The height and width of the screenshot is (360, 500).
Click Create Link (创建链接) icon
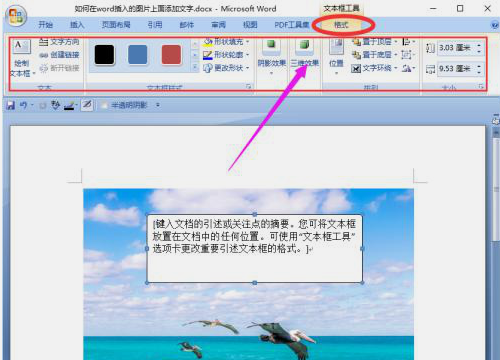(x=43, y=55)
